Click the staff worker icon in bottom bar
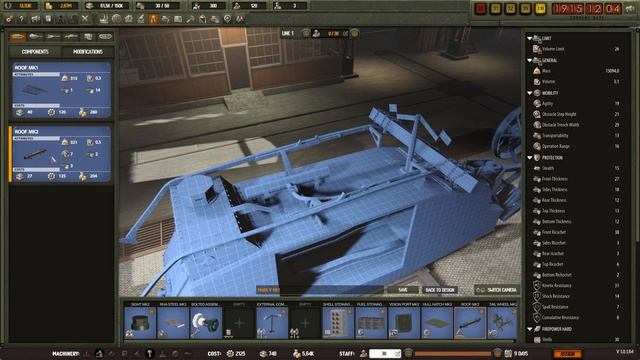 363,353
